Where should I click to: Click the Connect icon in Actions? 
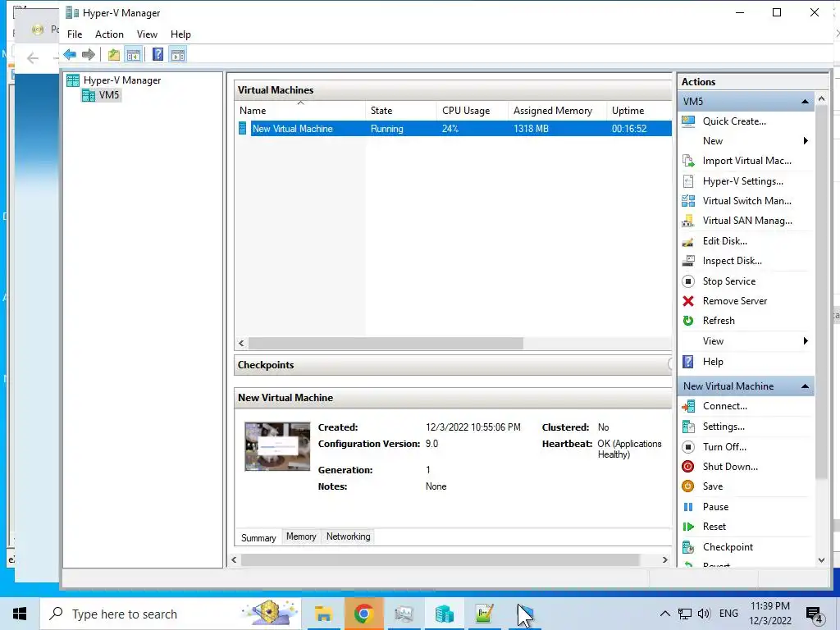coord(688,406)
